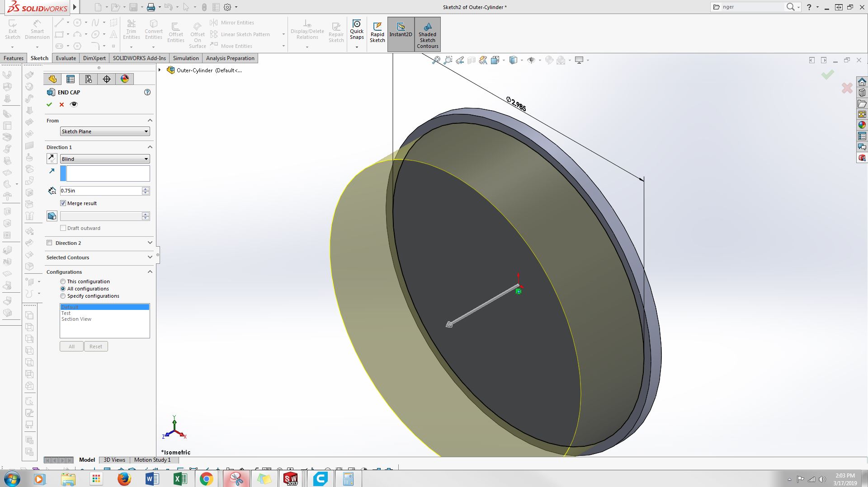Activate the Trim Entities tool
This screenshot has width=868, height=487.
[x=131, y=29]
